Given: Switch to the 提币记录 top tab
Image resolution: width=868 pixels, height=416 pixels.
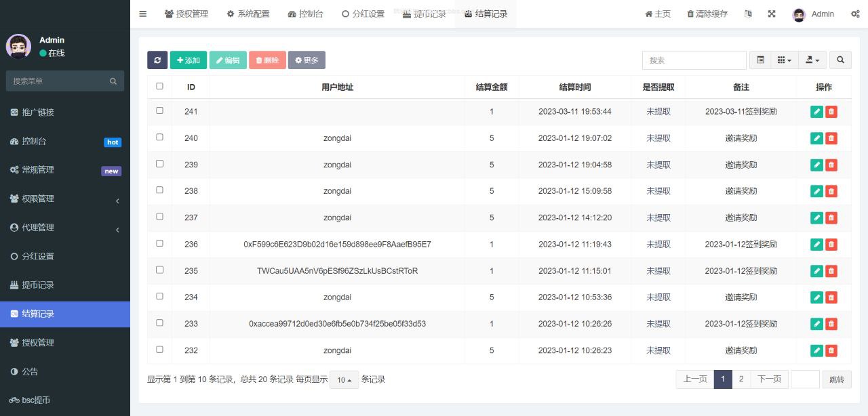Looking at the screenshot, I should 424,14.
